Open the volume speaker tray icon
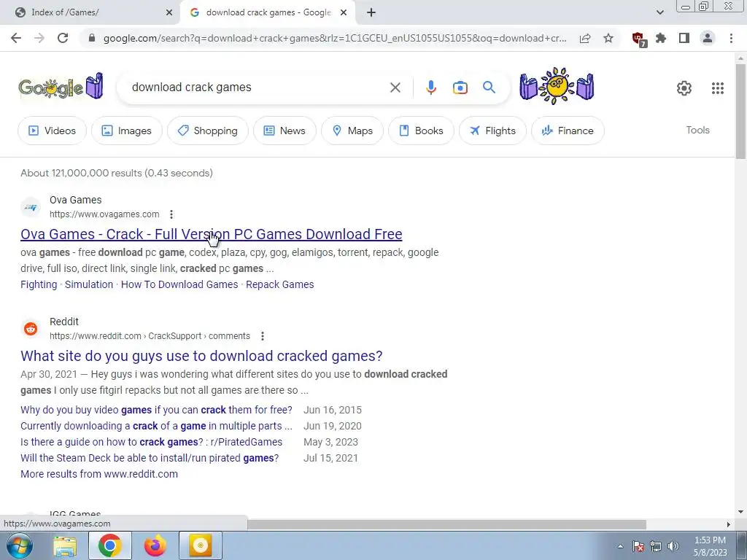Image resolution: width=747 pixels, height=560 pixels. pyautogui.click(x=673, y=546)
